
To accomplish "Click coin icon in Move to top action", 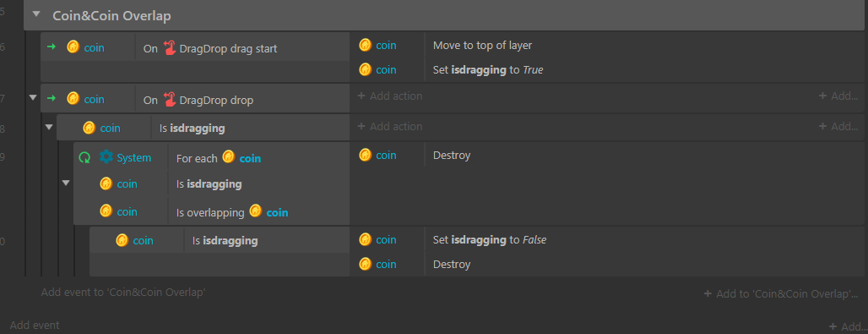I will [365, 45].
